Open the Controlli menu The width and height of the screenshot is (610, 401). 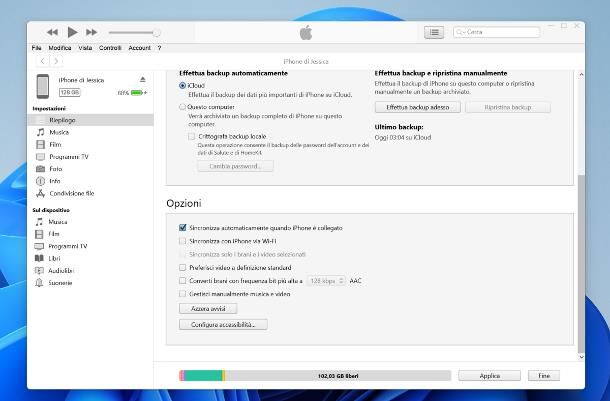pyautogui.click(x=110, y=48)
